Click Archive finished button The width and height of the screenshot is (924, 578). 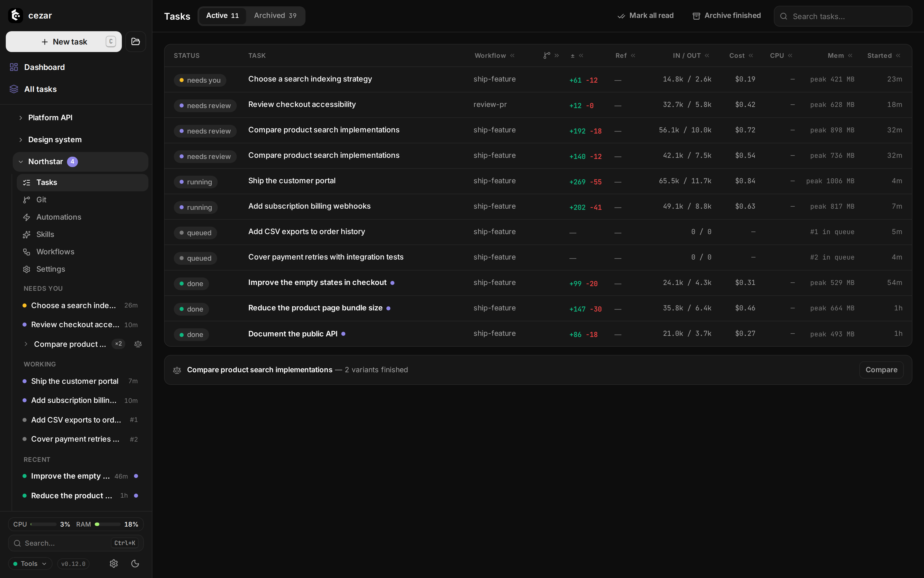tap(726, 16)
